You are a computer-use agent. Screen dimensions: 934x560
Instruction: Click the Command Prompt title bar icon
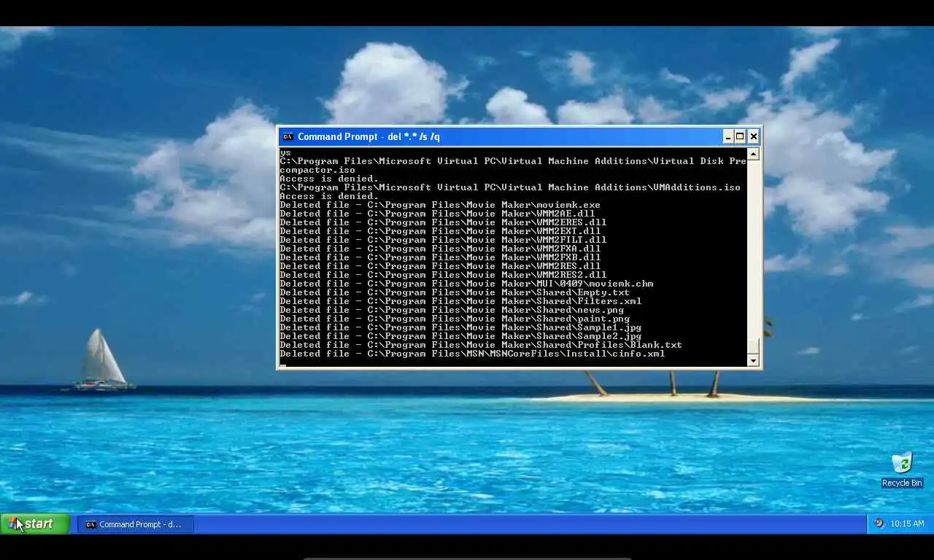click(x=287, y=136)
